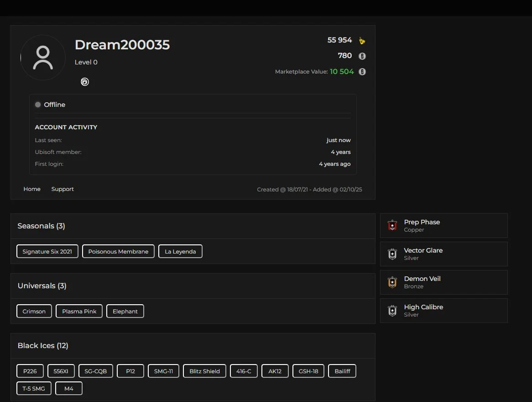The width and height of the screenshot is (532, 402).
Task: Select the Vector Glare Silver rank badge
Action: pyautogui.click(x=392, y=254)
